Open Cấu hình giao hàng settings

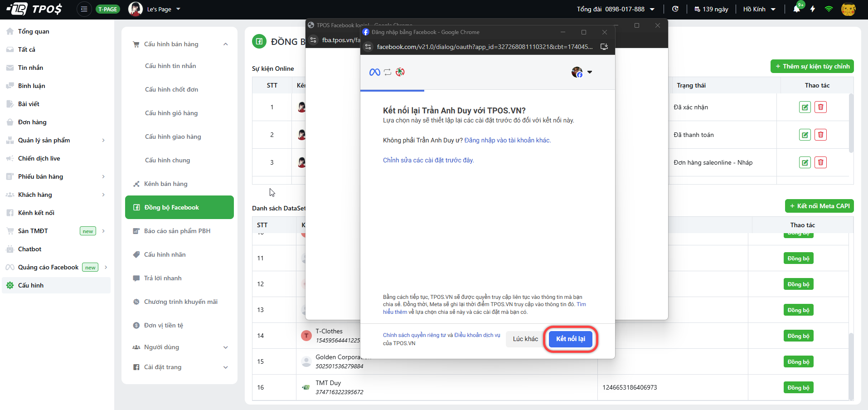coord(173,137)
